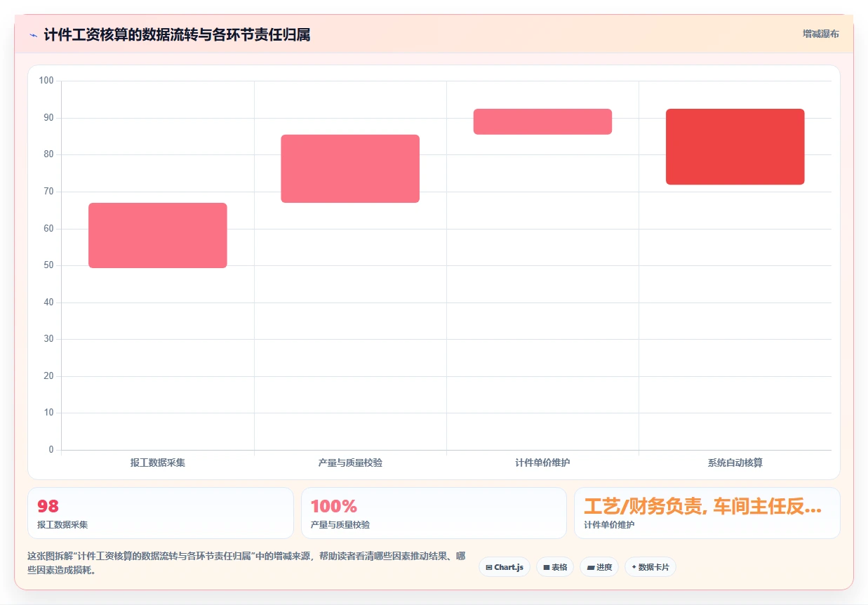This screenshot has width=868, height=605.
Task: Click the Chart.js tag chip
Action: [505, 567]
